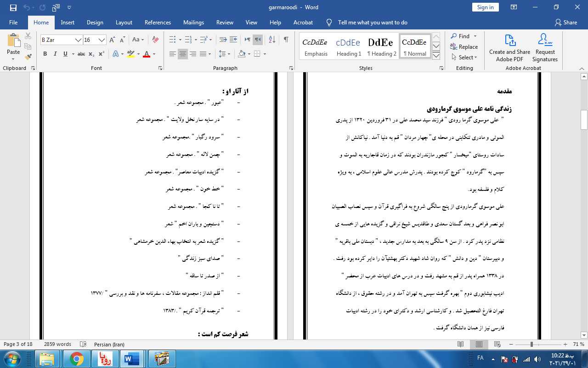The height and width of the screenshot is (368, 588).
Task: Click the Sort A-Z icon
Action: pos(271,40)
